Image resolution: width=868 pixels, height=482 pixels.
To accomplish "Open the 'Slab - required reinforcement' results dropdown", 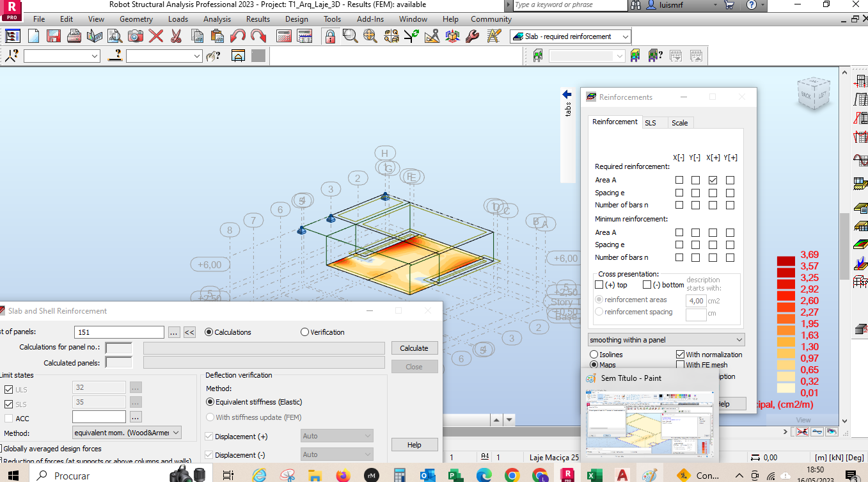I will click(569, 36).
